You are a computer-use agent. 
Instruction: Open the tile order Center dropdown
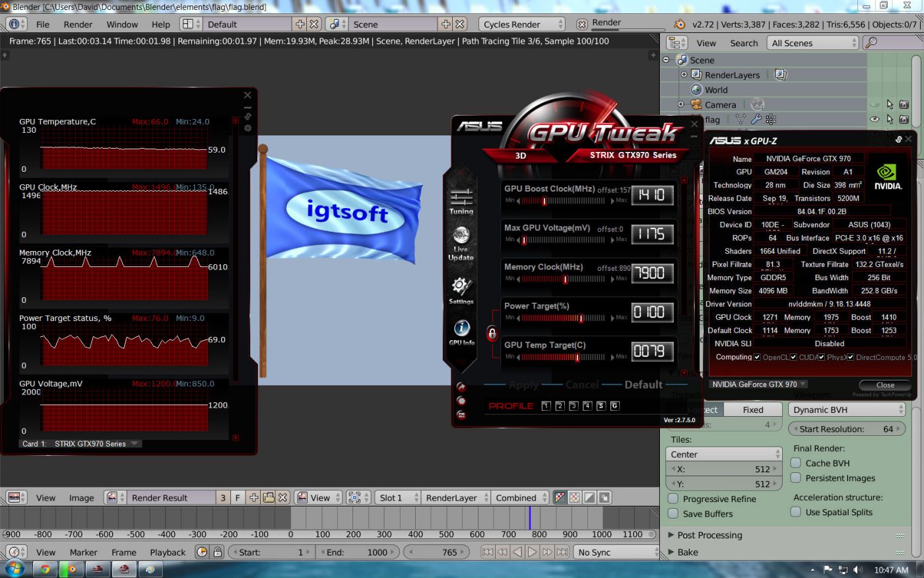[725, 454]
